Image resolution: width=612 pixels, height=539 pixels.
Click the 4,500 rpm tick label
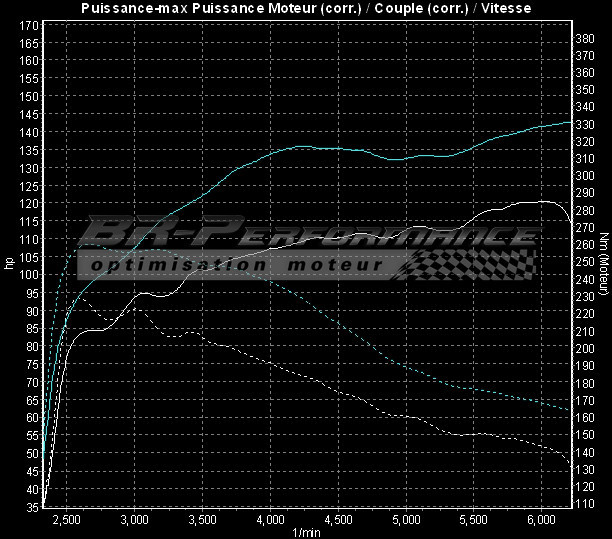coord(338,520)
